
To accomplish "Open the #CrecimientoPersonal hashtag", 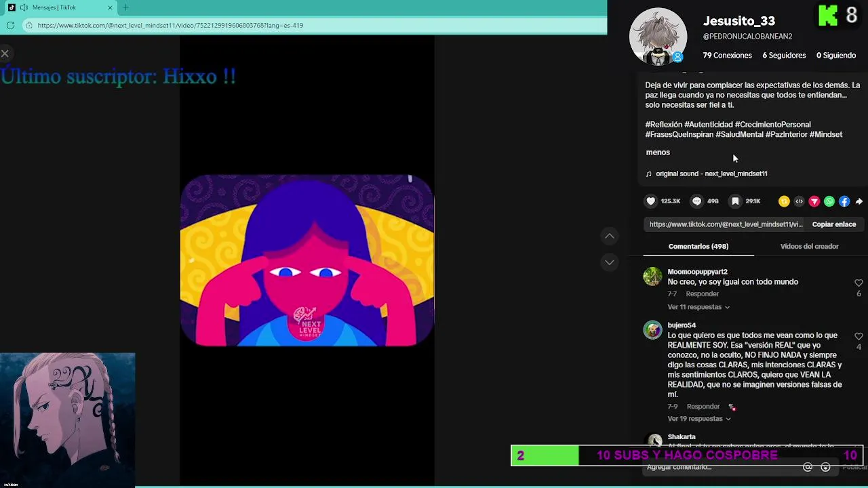I will pyautogui.click(x=772, y=125).
